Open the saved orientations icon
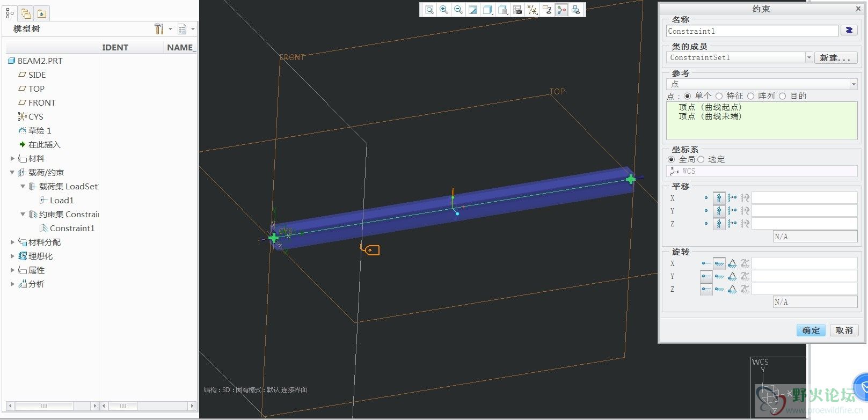Image resolution: width=868 pixels, height=420 pixels. (x=502, y=10)
